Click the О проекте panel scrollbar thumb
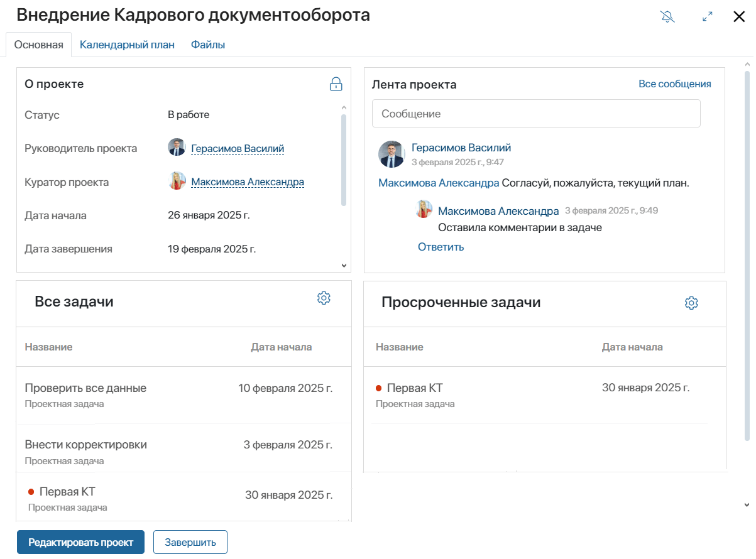The width and height of the screenshot is (756, 559). [344, 160]
